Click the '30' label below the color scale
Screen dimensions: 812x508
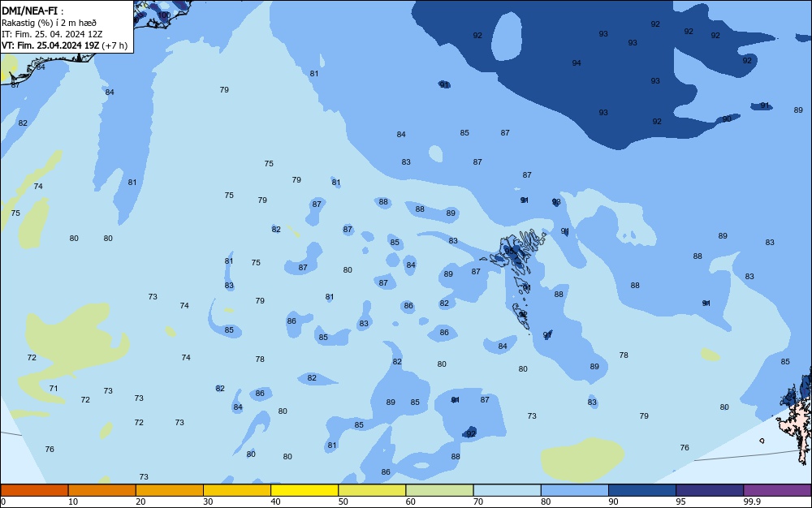(208, 502)
